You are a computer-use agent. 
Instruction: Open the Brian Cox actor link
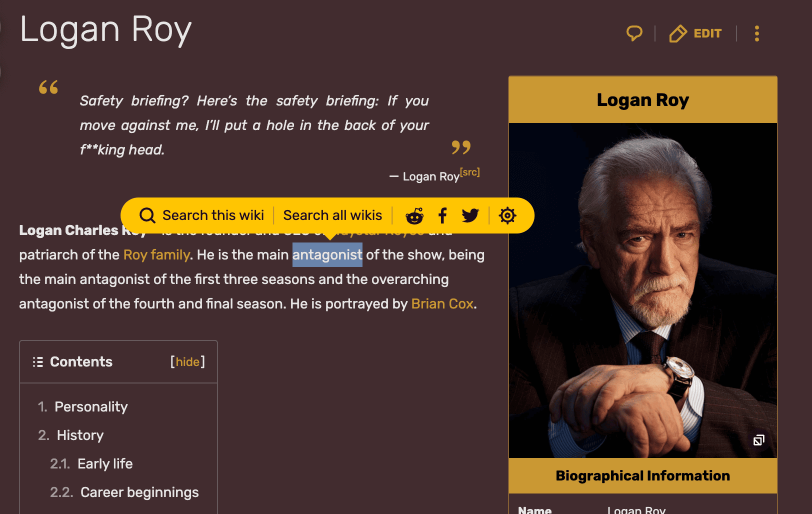442,304
